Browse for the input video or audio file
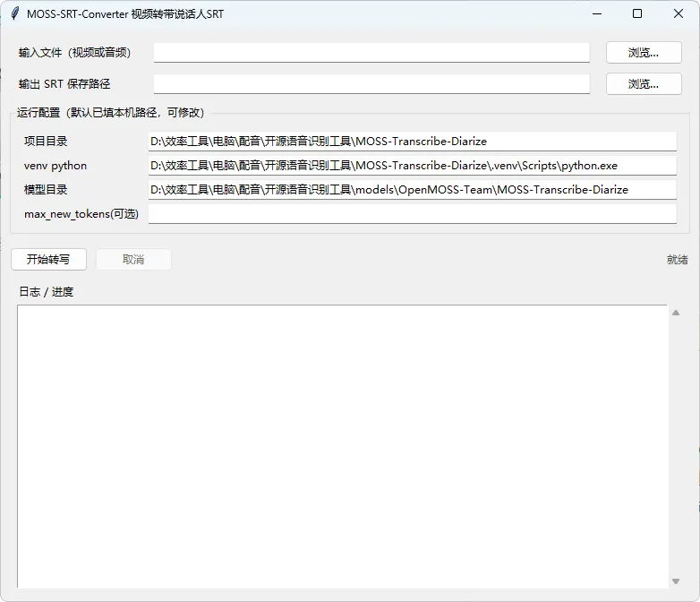Screen dimensions: 700x602 click(x=644, y=53)
